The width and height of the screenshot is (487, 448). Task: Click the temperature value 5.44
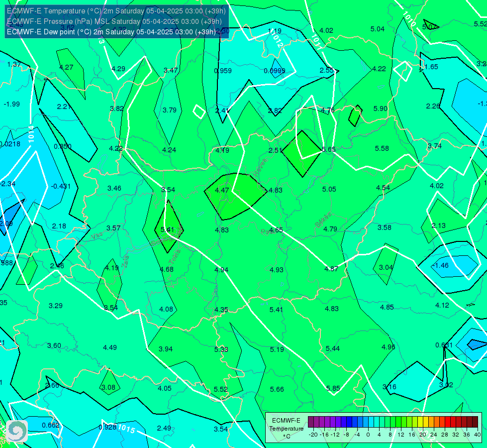click(x=333, y=348)
